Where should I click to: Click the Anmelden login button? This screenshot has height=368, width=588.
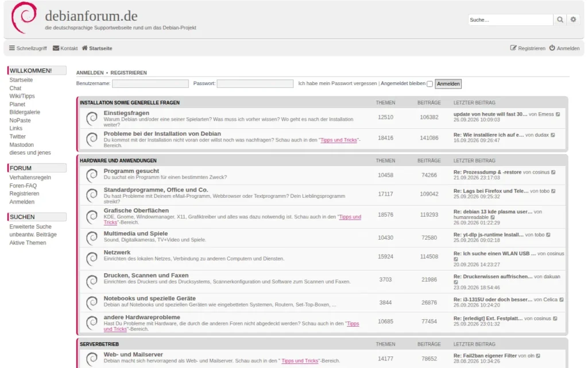[x=448, y=84]
